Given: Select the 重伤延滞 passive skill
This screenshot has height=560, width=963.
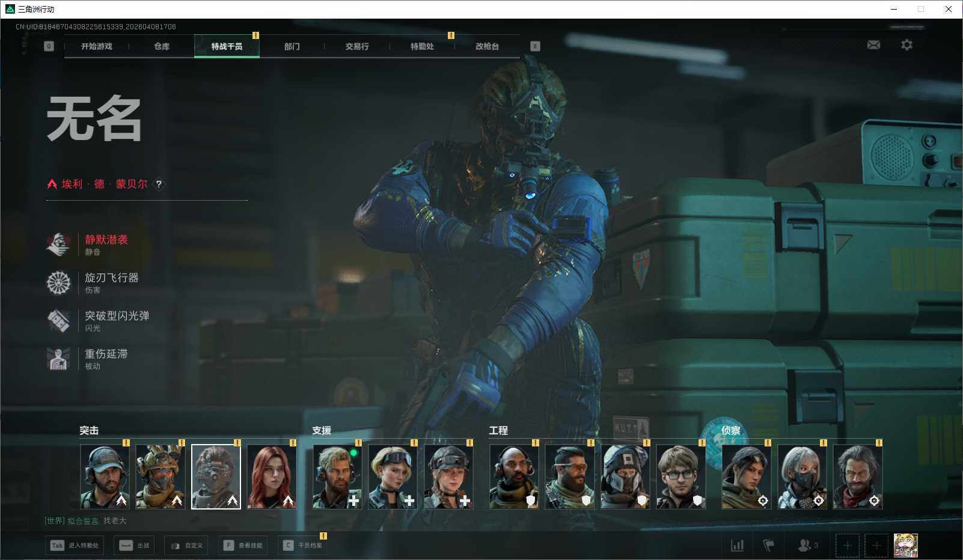Looking at the screenshot, I should [x=88, y=359].
